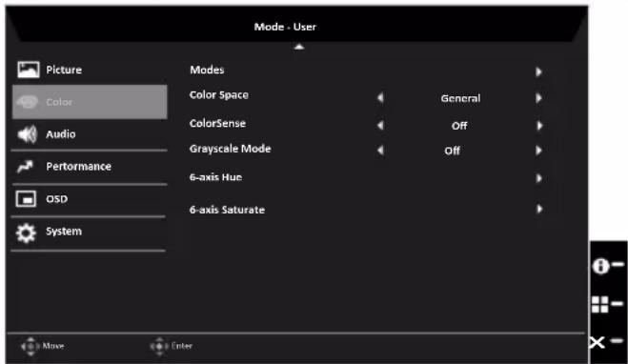
Task: Click the Mode - User title
Action: 285,27
